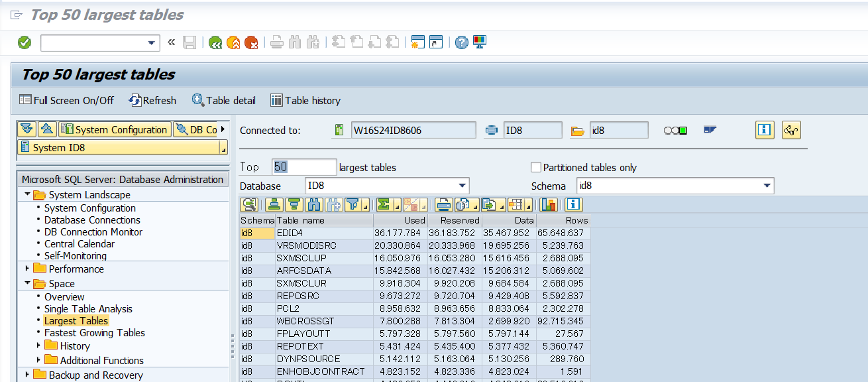Click the Table detail button

(223, 100)
